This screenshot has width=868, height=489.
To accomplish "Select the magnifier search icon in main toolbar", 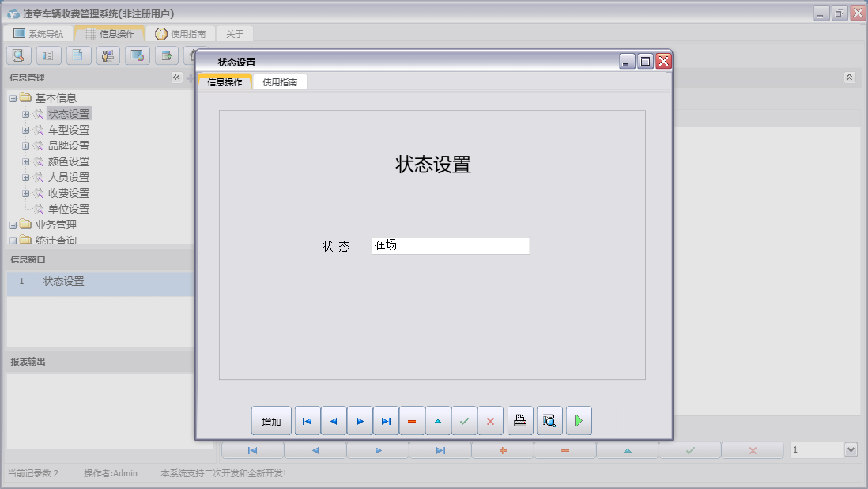I will (x=17, y=55).
